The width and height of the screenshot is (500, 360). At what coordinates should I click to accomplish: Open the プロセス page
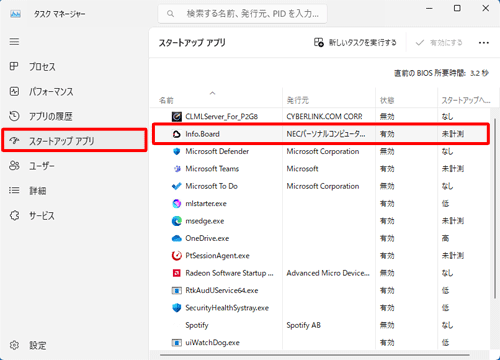pyautogui.click(x=74, y=67)
